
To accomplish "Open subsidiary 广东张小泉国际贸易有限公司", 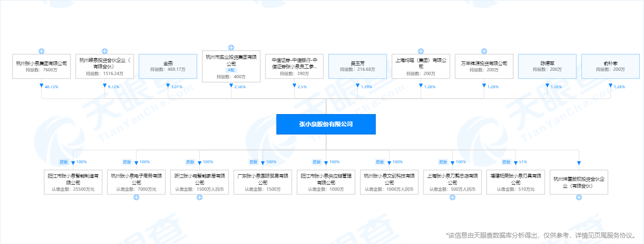I will (263, 182).
